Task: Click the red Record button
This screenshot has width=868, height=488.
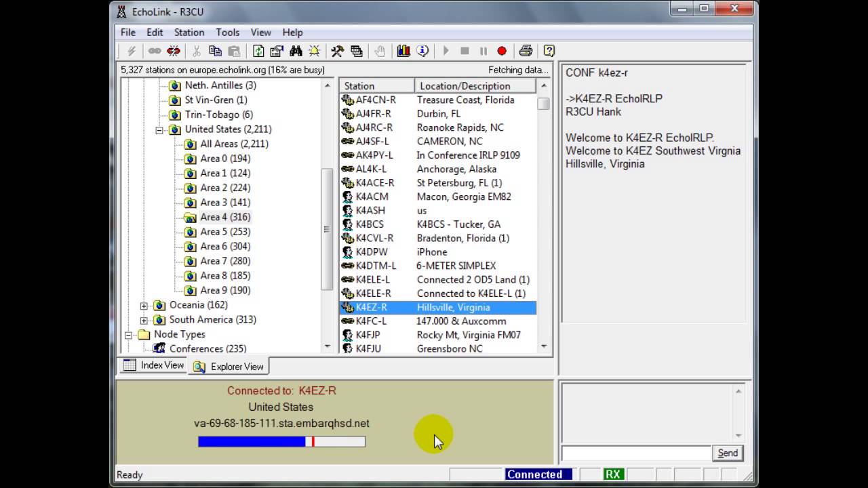Action: point(502,51)
